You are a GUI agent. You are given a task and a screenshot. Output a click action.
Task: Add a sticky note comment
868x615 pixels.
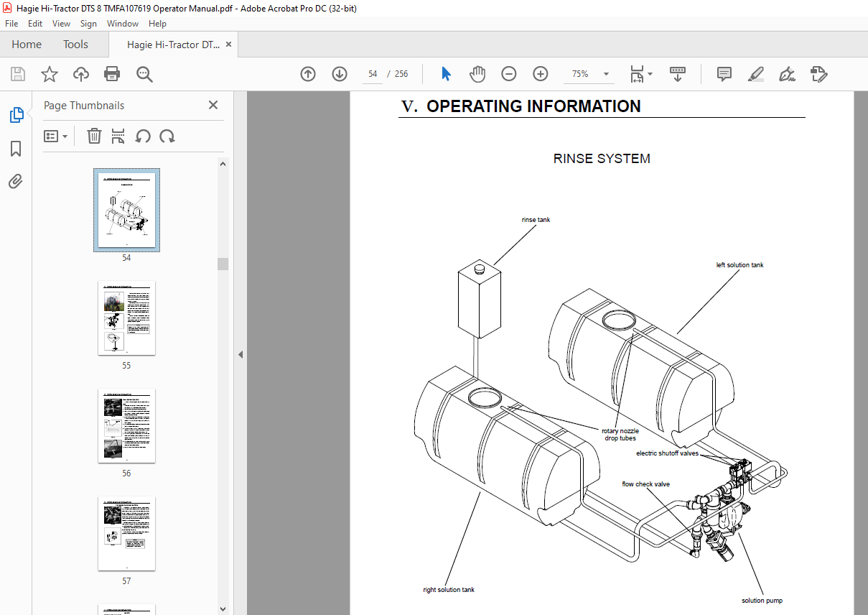[x=724, y=74]
